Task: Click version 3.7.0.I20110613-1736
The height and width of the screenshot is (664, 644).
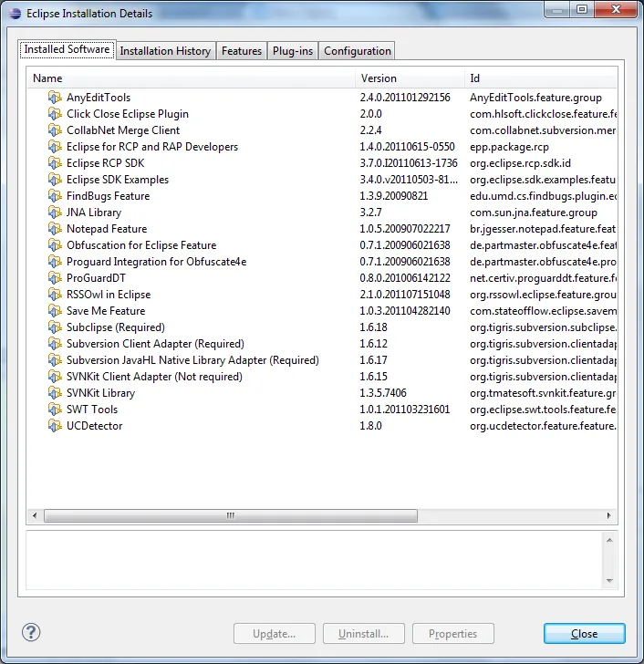Action: [409, 163]
